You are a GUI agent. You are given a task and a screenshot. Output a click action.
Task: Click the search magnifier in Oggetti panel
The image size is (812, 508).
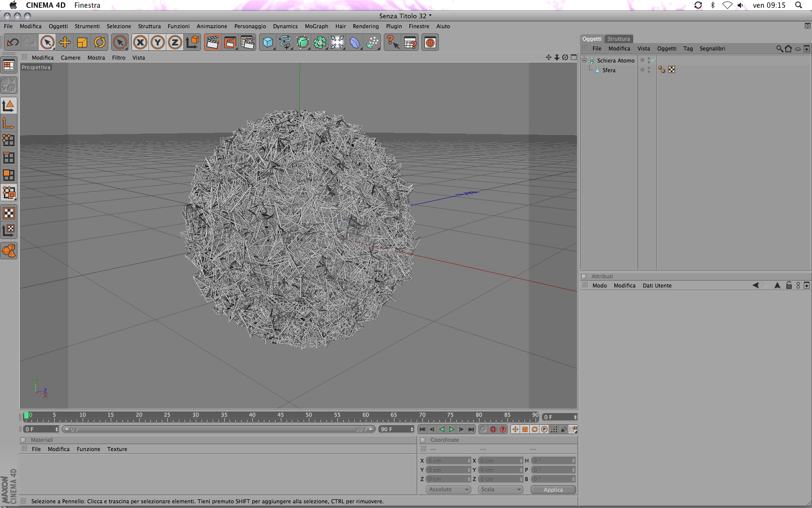pos(779,48)
